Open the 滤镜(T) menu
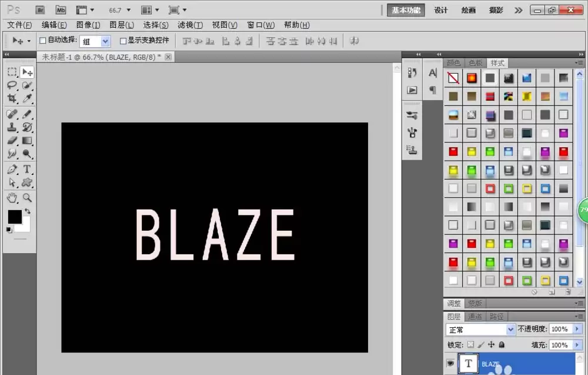 point(190,25)
